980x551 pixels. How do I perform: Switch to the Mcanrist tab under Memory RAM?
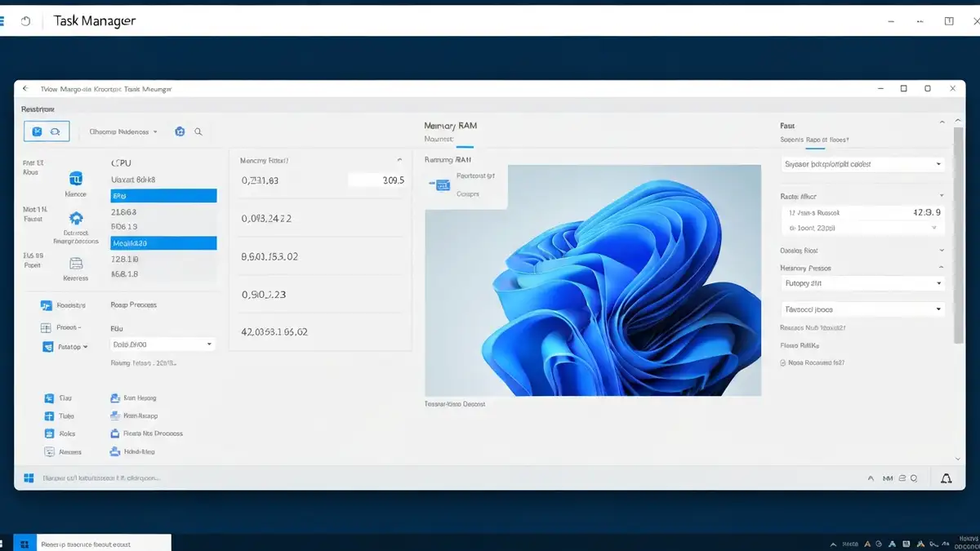[x=439, y=140]
